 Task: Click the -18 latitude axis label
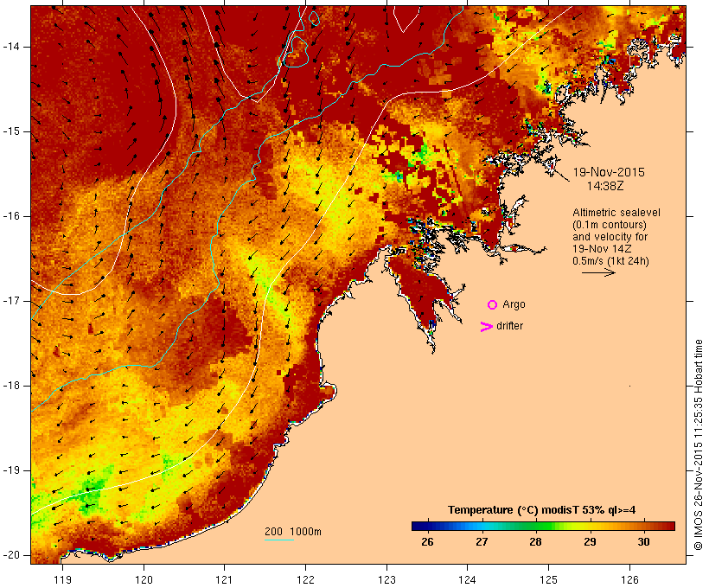10,386
